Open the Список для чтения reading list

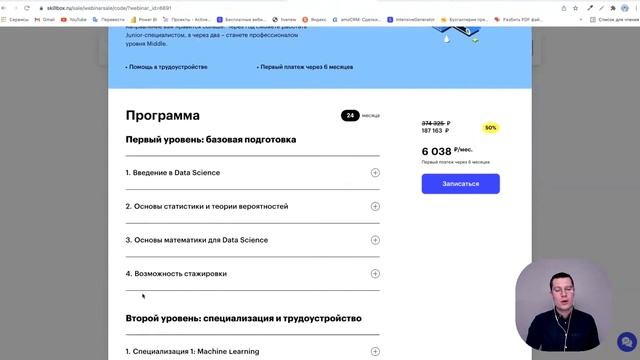point(614,20)
